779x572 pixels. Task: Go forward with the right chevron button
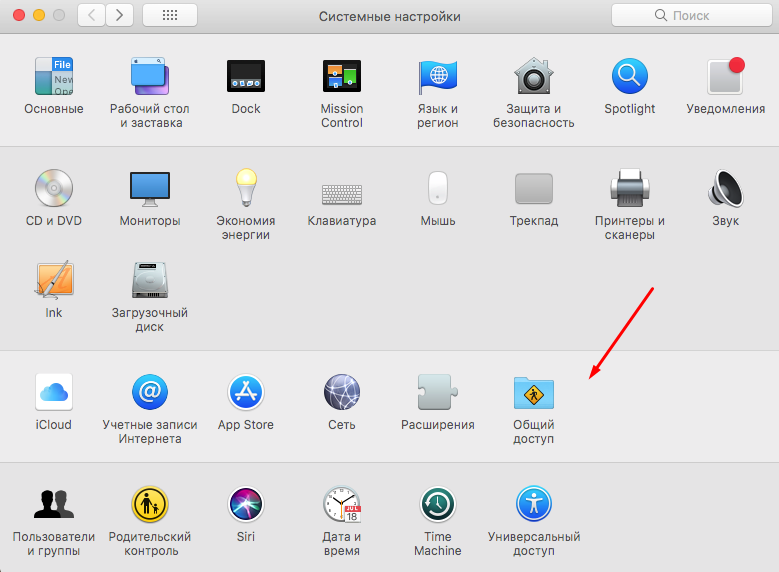119,15
